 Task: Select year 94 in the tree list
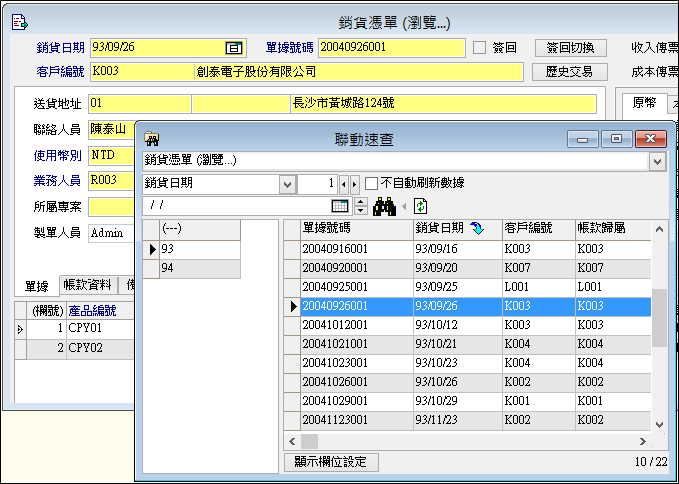coord(168,268)
